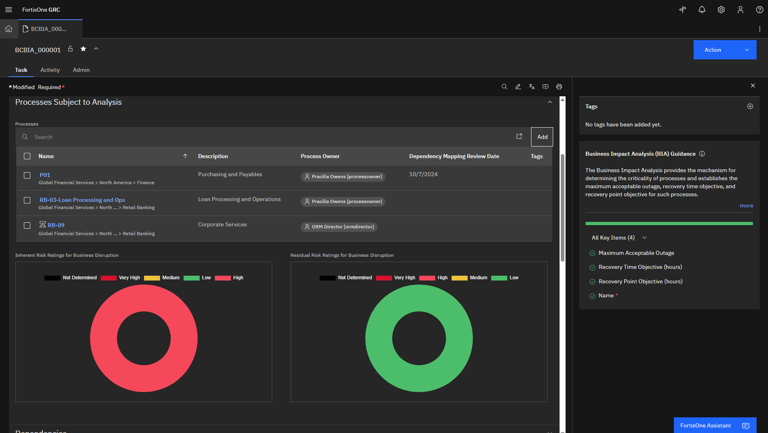This screenshot has width=768, height=433.
Task: Toggle Low legend in Residual chart
Action: pos(504,278)
